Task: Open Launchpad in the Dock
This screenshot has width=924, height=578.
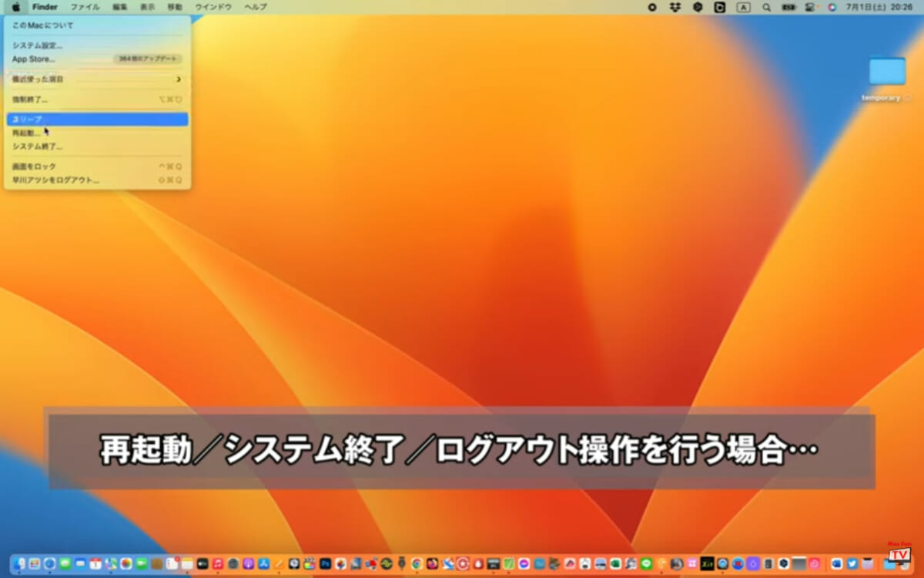Action: (34, 564)
